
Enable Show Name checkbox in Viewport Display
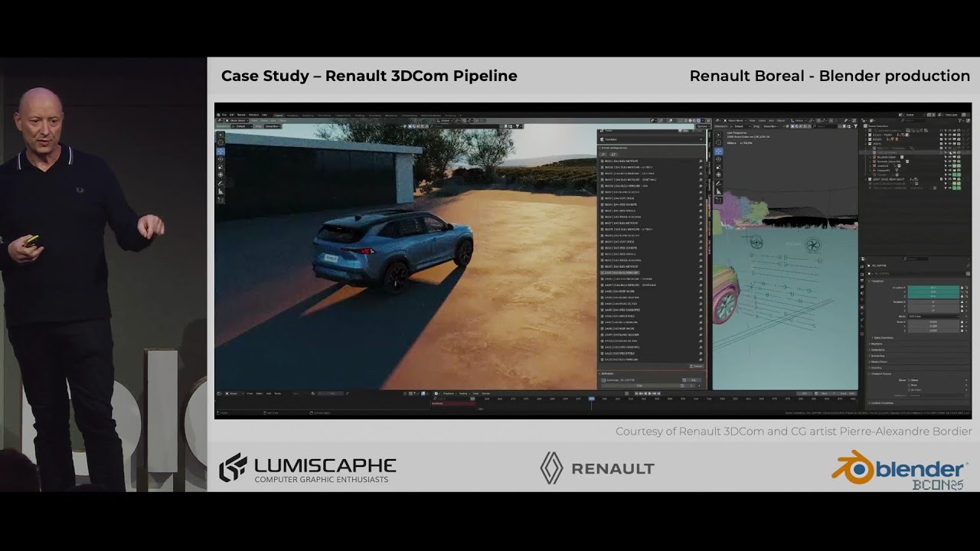[910, 380]
